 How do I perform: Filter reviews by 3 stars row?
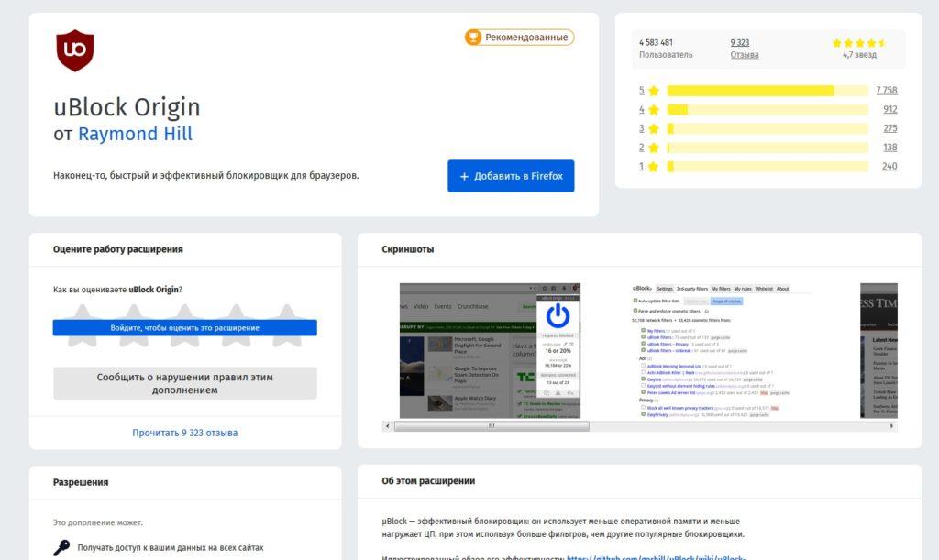coord(768,128)
